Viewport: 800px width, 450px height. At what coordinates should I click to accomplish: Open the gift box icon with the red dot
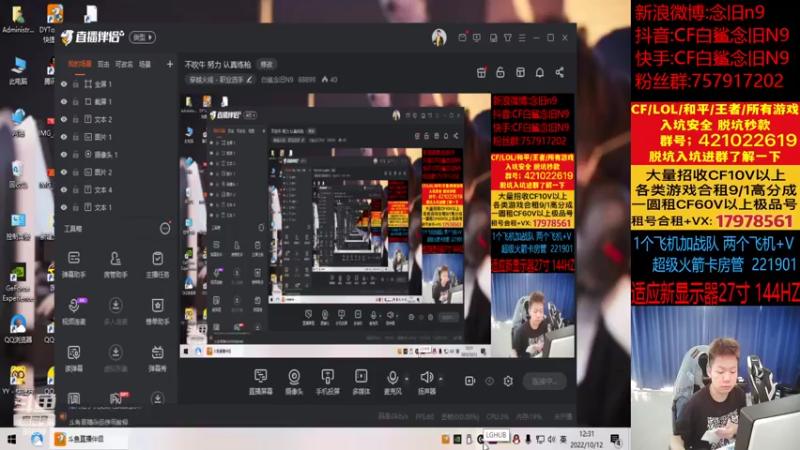tap(481, 72)
